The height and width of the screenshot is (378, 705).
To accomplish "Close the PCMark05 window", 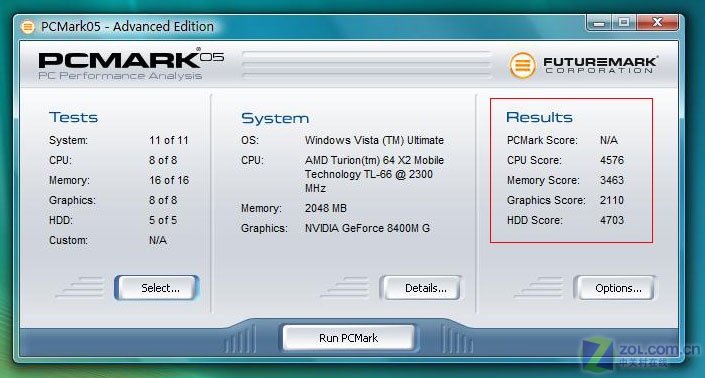I will 657,22.
